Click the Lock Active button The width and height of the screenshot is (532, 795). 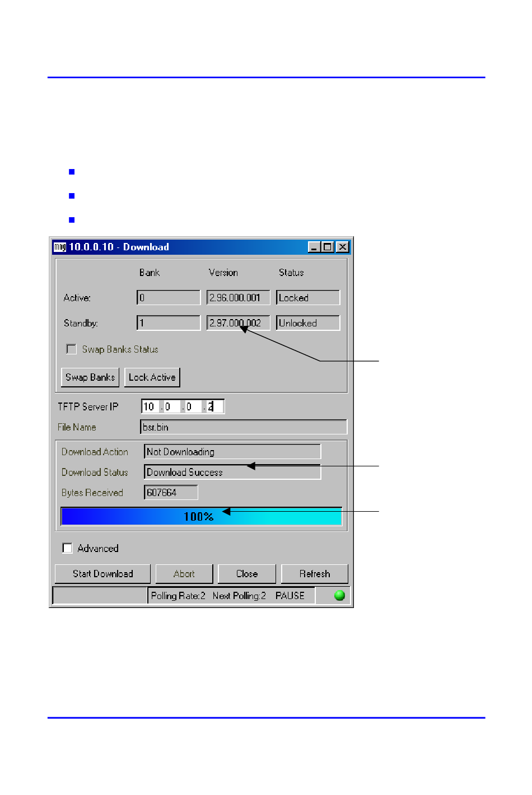152,377
